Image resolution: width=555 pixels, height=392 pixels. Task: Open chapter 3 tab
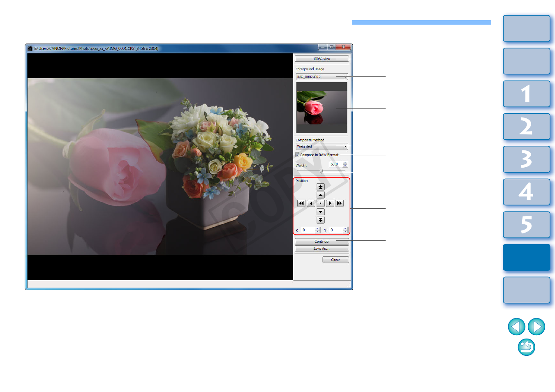[526, 159]
